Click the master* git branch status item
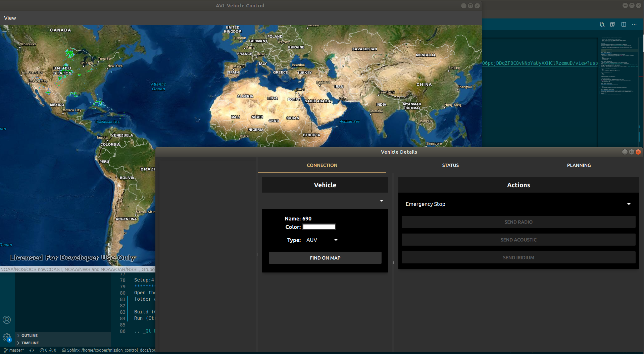 click(x=14, y=350)
